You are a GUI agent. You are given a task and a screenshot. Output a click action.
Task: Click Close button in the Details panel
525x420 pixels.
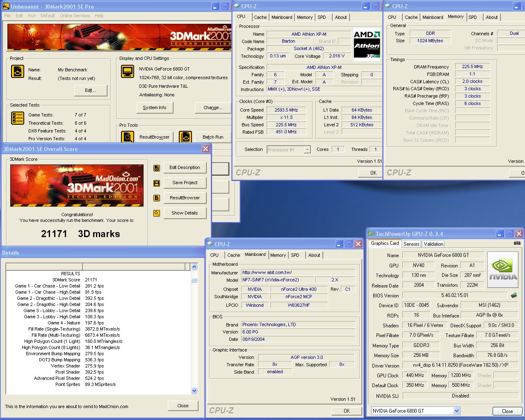coord(183,406)
